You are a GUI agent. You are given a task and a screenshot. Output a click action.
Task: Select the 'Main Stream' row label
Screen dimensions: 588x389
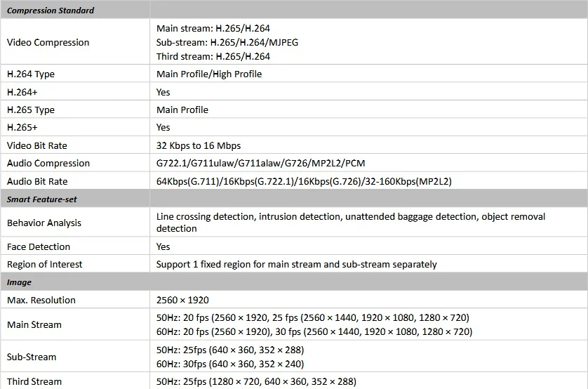pos(34,325)
